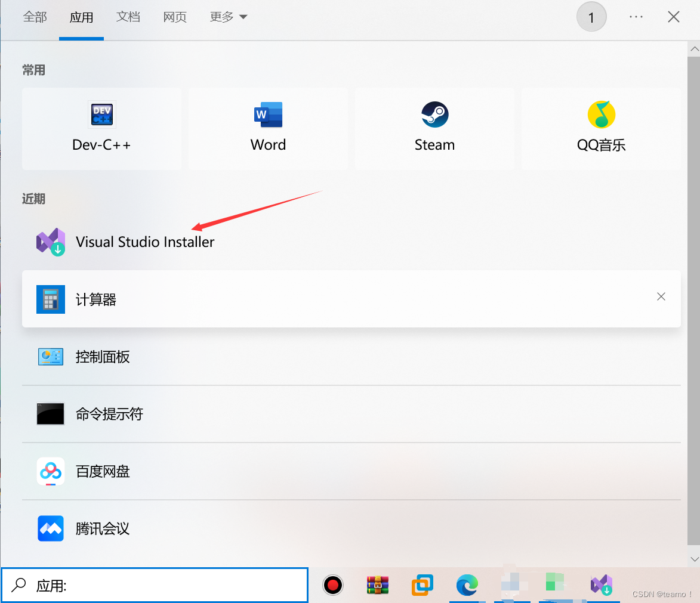Click the circular badge showing 1

point(591,17)
